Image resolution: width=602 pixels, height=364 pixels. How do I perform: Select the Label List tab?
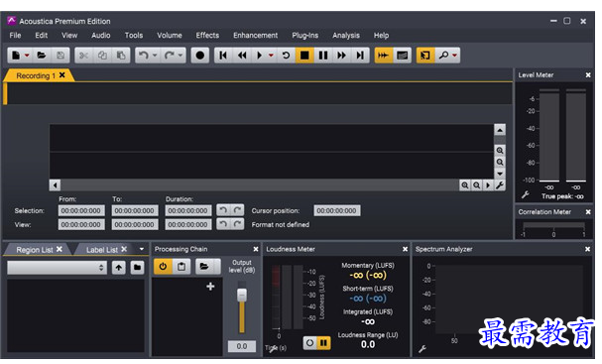point(102,250)
